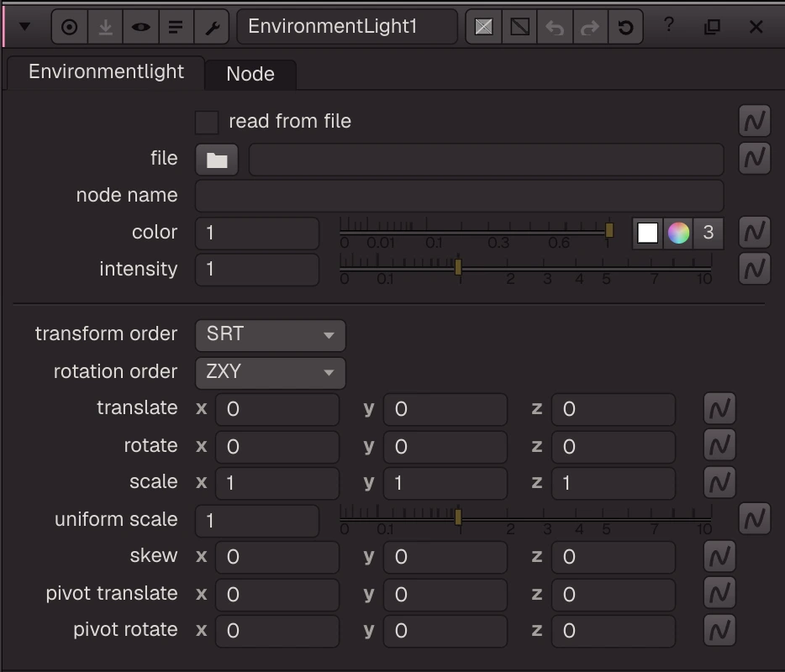Click the pivot translate x field
This screenshot has width=785, height=672.
click(x=277, y=595)
